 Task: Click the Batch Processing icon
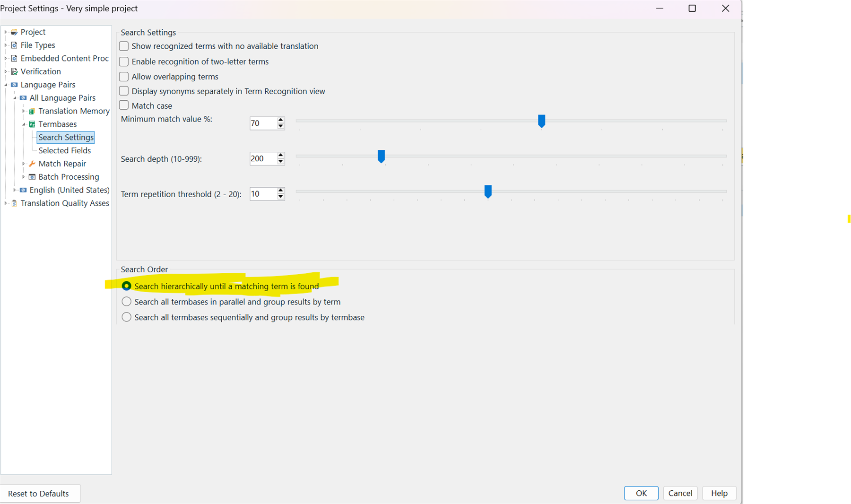[31, 177]
